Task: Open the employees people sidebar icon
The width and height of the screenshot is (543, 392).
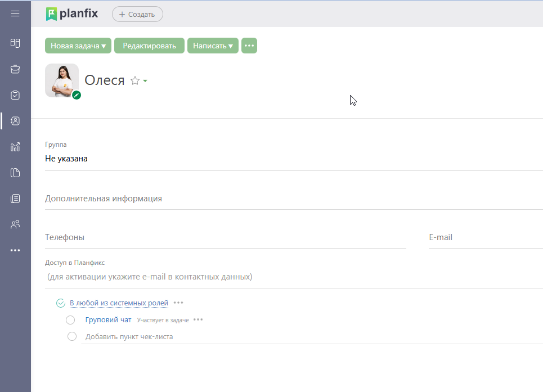Action: coord(15,224)
